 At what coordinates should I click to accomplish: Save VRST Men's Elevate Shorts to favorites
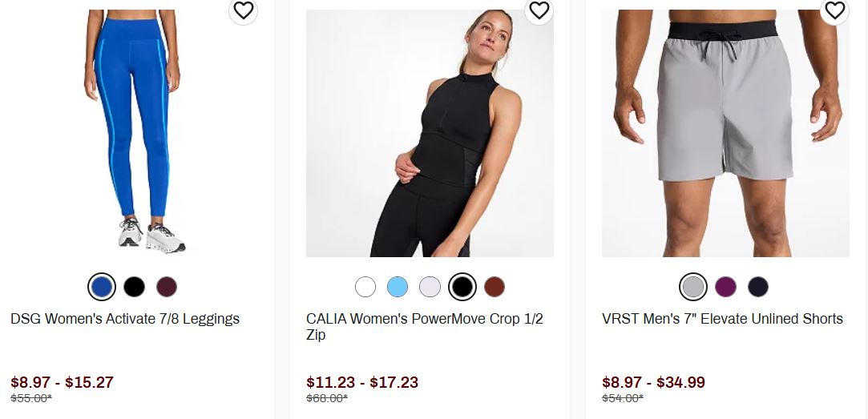(x=834, y=10)
